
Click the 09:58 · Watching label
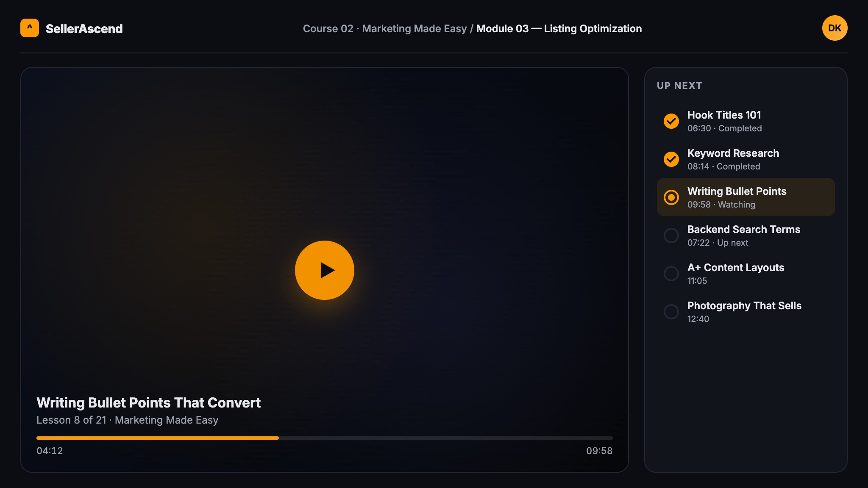[x=721, y=205]
